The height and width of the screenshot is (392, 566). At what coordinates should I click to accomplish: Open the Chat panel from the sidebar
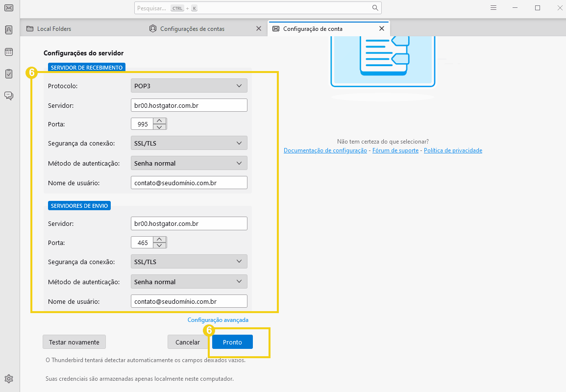point(8,96)
